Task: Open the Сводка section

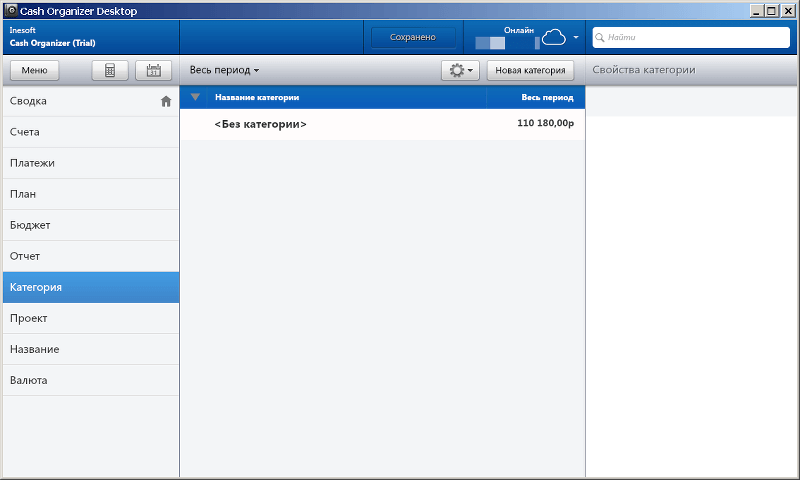Action: coord(91,101)
